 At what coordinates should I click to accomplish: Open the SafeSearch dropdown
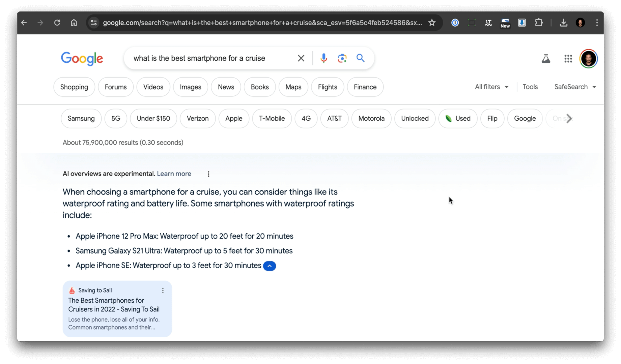pos(575,87)
